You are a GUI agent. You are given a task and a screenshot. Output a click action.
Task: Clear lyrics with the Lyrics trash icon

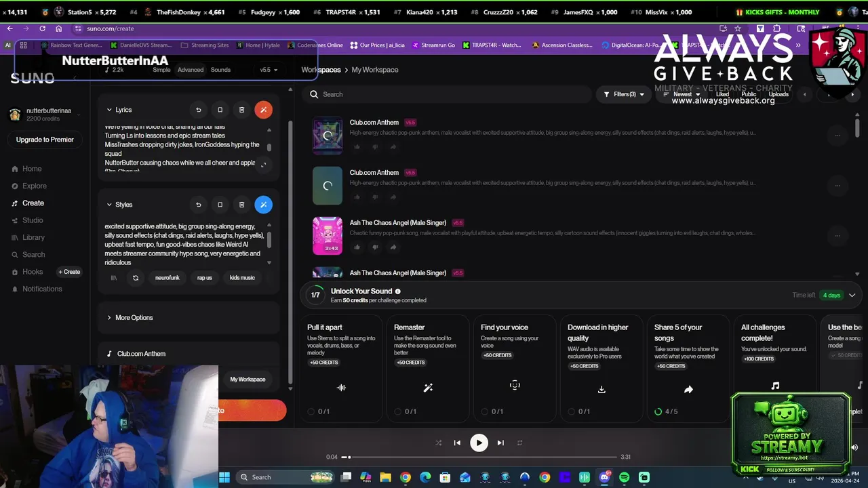click(x=241, y=110)
